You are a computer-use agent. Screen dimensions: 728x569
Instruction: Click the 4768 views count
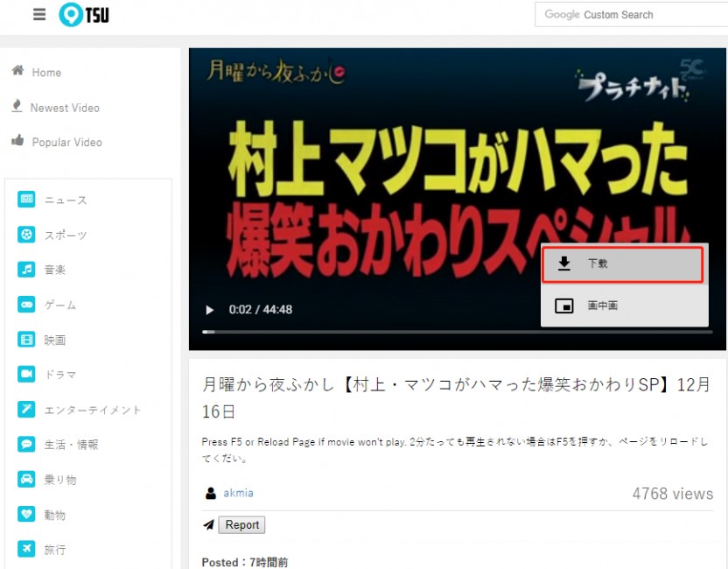click(x=673, y=494)
